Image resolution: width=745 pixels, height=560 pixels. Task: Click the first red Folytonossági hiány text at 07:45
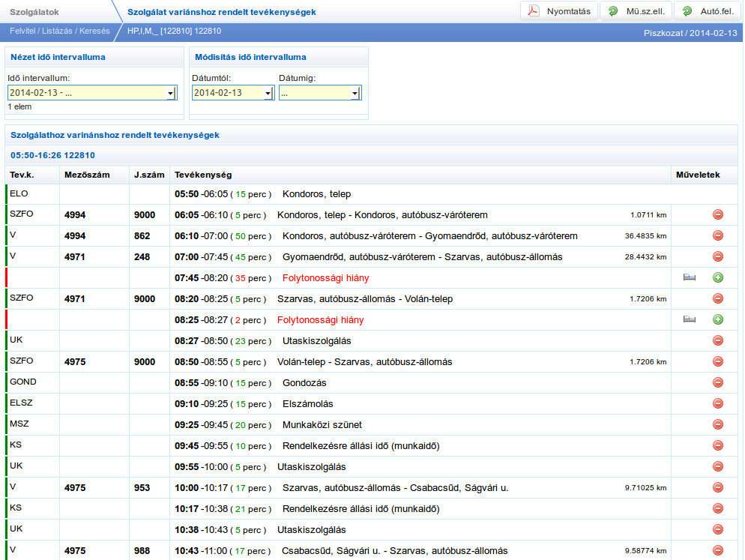tap(325, 278)
